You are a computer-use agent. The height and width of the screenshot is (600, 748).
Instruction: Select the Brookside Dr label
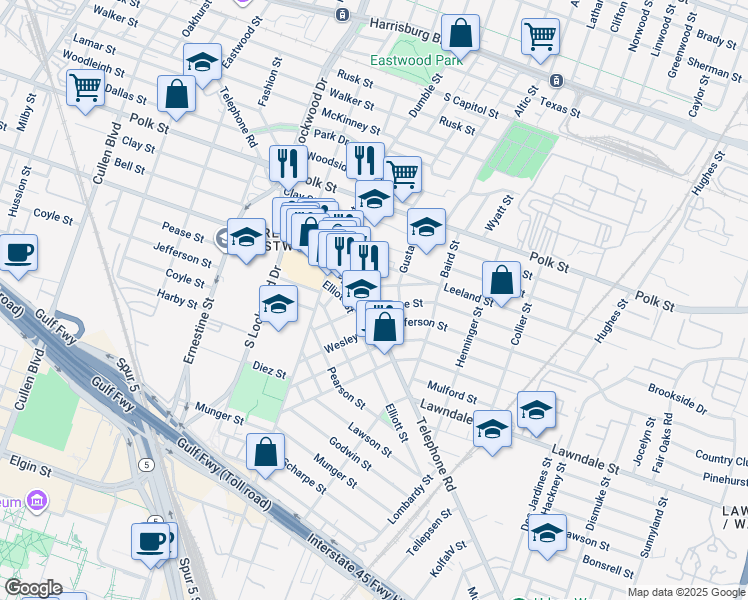coord(677,399)
